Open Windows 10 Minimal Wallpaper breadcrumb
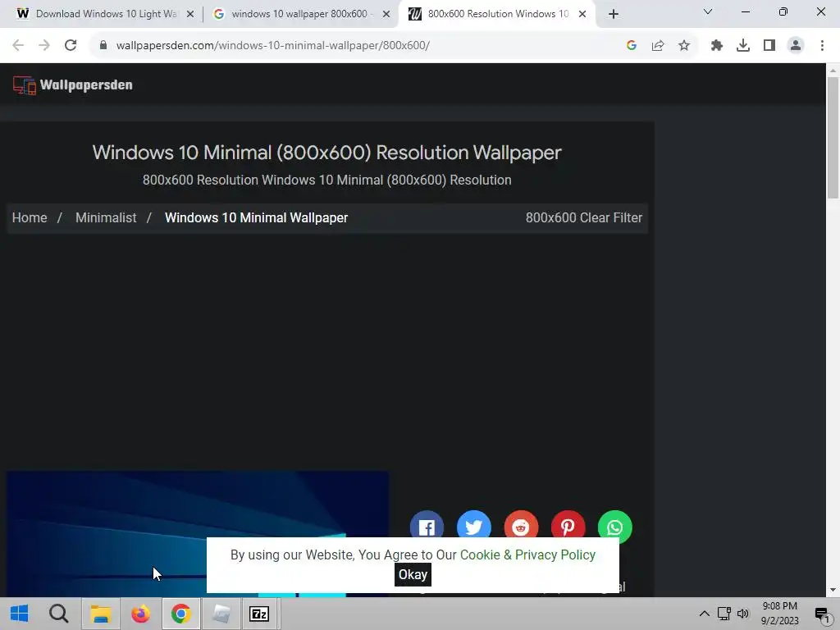Screen dimensions: 840x630 pos(257,218)
